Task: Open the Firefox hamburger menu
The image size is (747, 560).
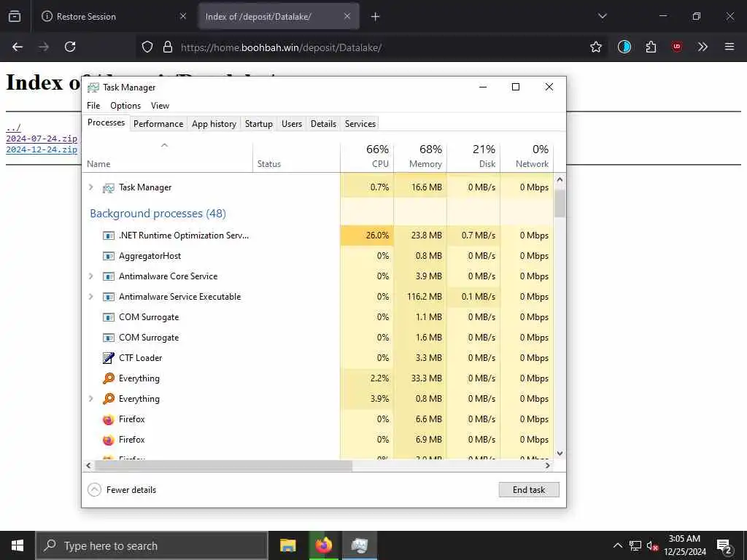Action: tap(729, 47)
